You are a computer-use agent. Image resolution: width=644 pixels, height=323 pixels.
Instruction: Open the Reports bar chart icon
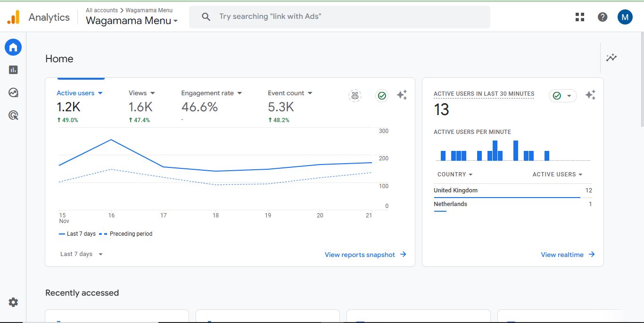pos(13,70)
